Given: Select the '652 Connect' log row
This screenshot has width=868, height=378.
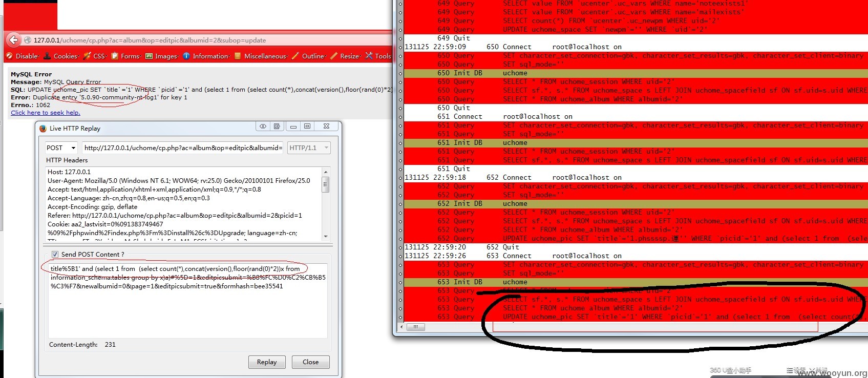Looking at the screenshot, I should pos(636,177).
